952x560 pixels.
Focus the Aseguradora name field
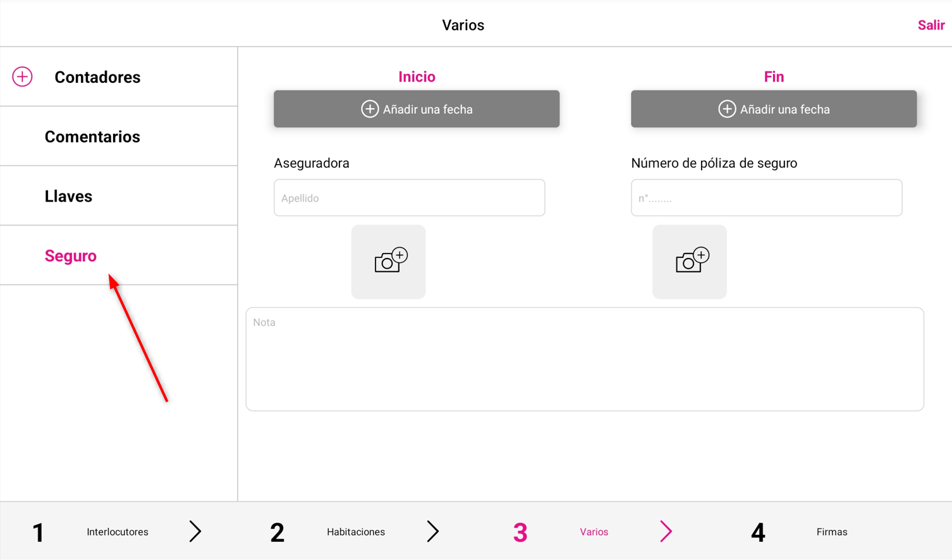pyautogui.click(x=409, y=198)
